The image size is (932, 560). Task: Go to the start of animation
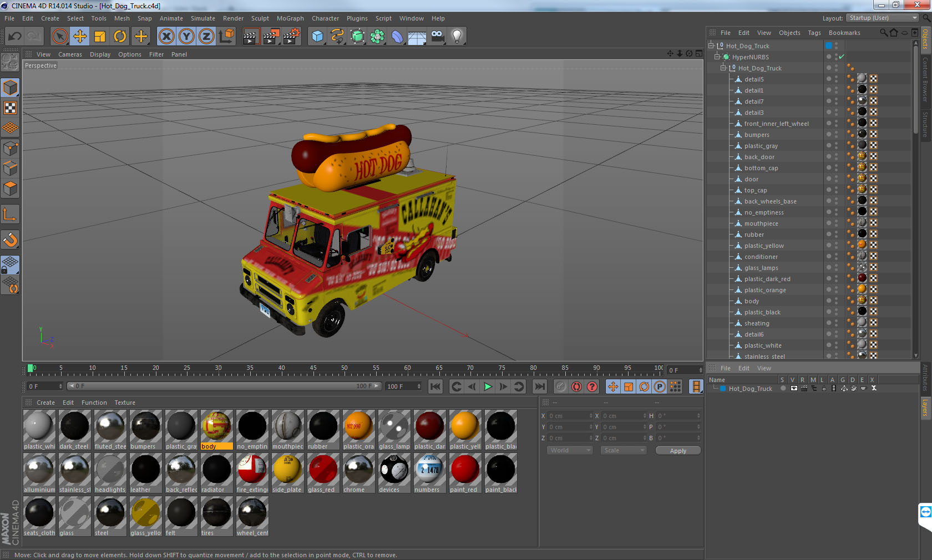click(435, 386)
